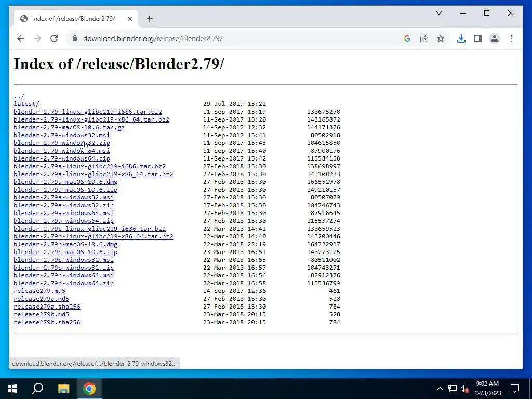Select the Index of /release/Blender2.79 tab
This screenshot has height=399, width=532.
tap(76, 19)
